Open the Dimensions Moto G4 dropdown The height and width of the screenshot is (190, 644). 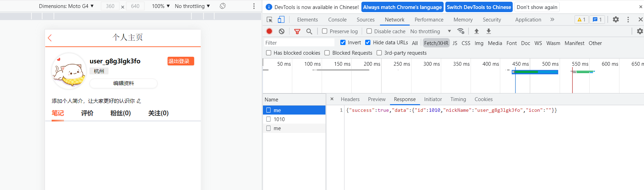tap(66, 6)
